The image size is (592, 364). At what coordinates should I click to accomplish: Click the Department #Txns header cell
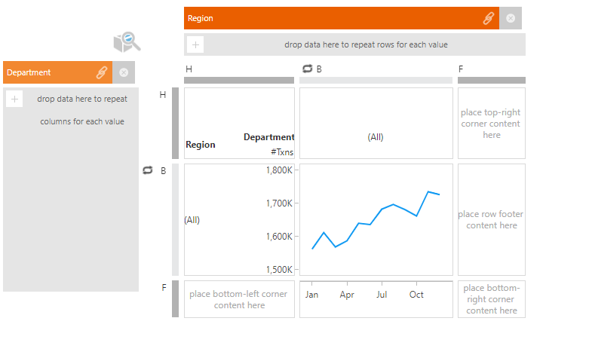pyautogui.click(x=268, y=144)
